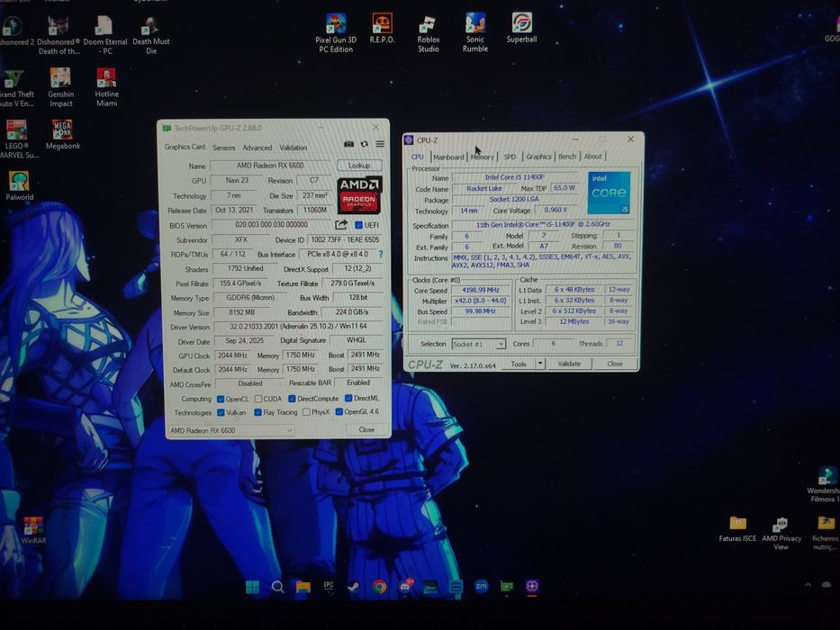Toggle the OpenGL 4.6 checkbox
Screen dimensions: 840x630
339,412
